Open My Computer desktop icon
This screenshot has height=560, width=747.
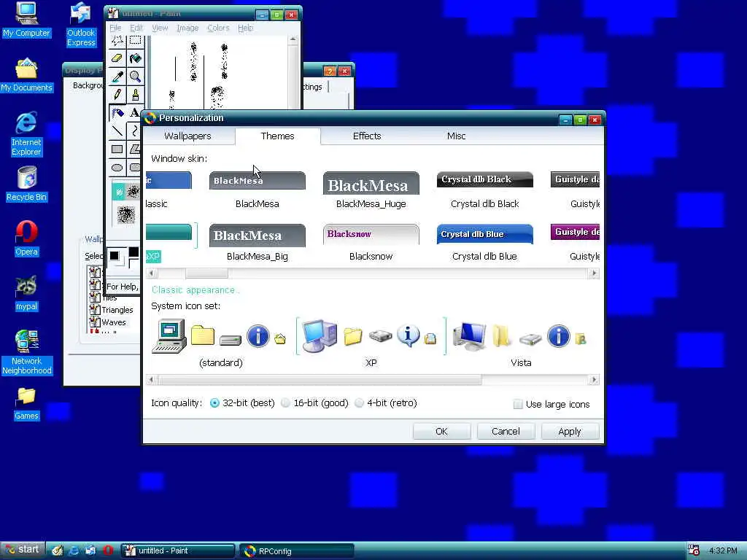pos(26,20)
